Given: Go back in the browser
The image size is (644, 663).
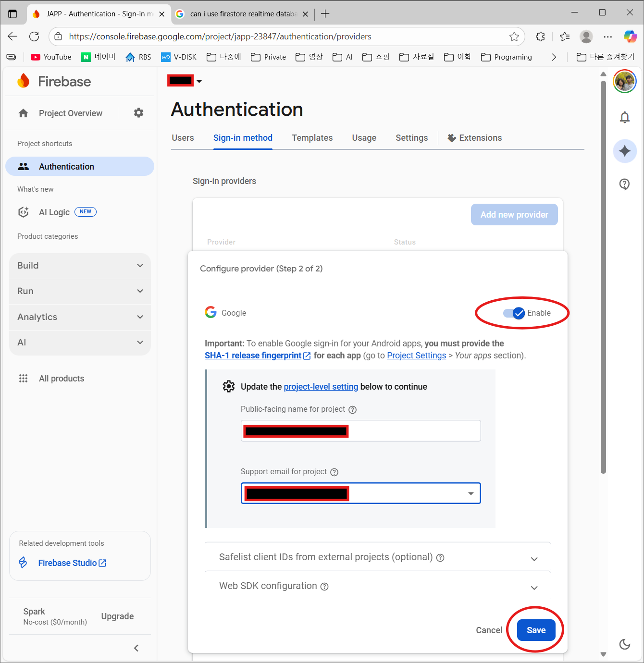Looking at the screenshot, I should pos(12,37).
